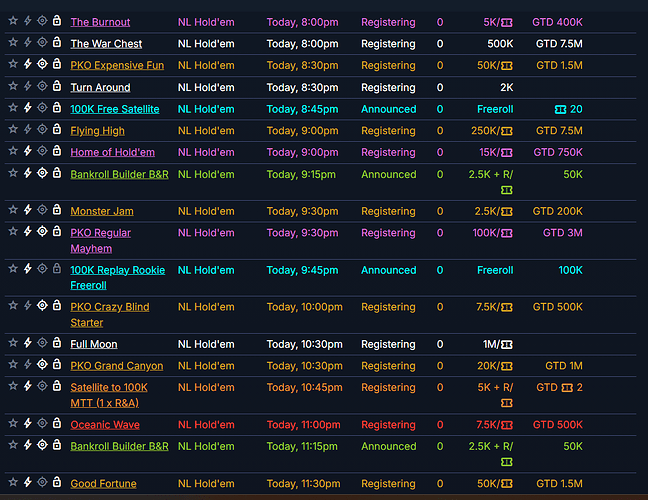Star the Monster Jam tournament
This screenshot has height=500, width=648.
13,210
